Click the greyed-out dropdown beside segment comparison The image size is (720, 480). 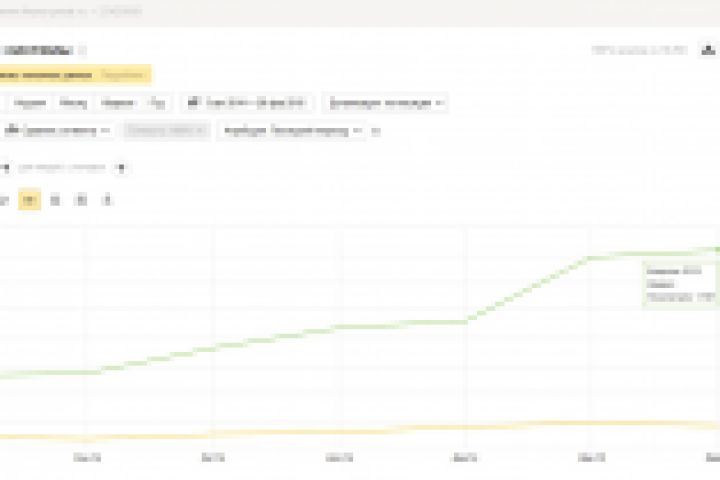[x=167, y=130]
